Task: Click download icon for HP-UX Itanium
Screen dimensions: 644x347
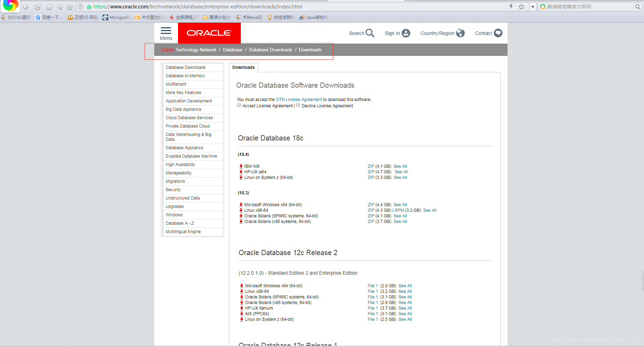Action: (x=242, y=308)
